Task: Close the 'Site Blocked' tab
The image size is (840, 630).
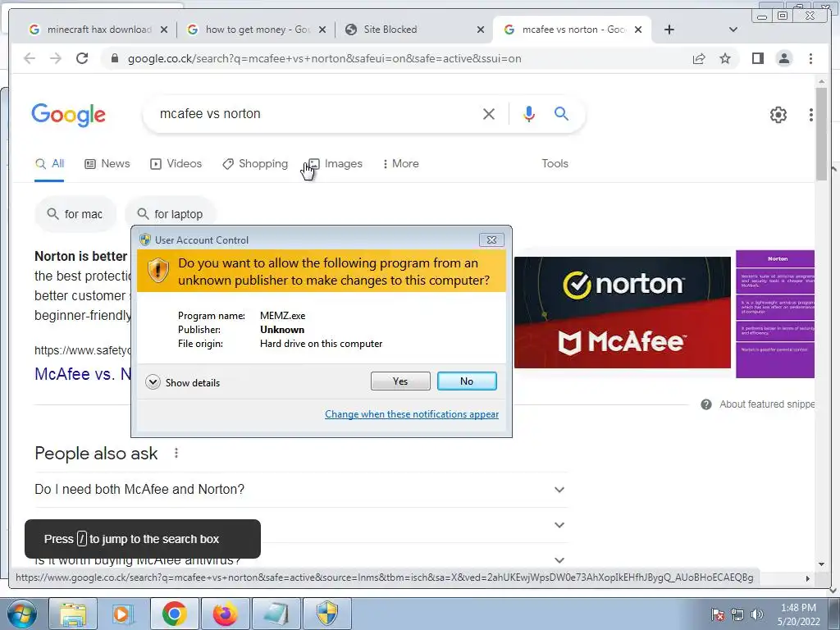Action: 481,30
